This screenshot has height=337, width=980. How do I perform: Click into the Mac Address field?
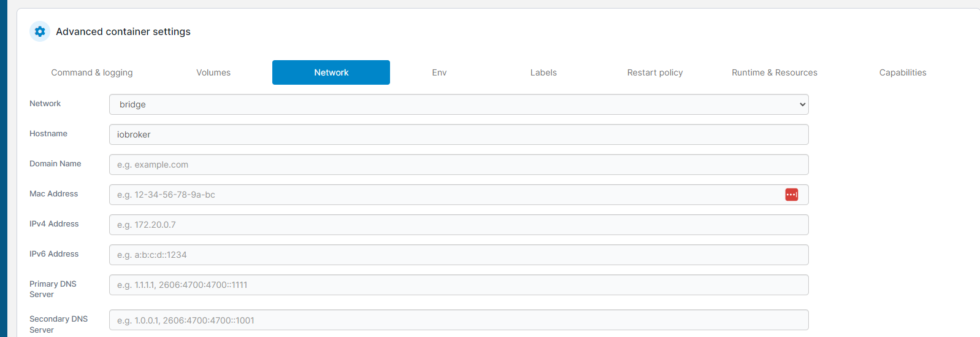click(459, 195)
